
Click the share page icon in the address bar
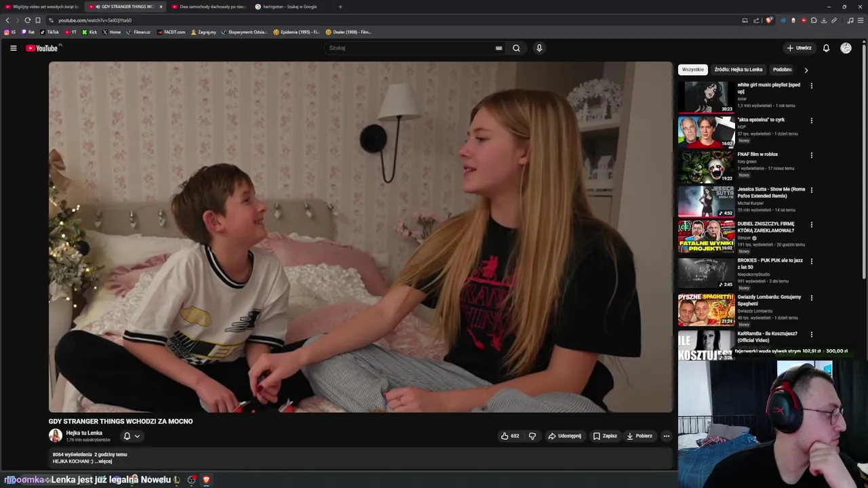click(x=756, y=20)
